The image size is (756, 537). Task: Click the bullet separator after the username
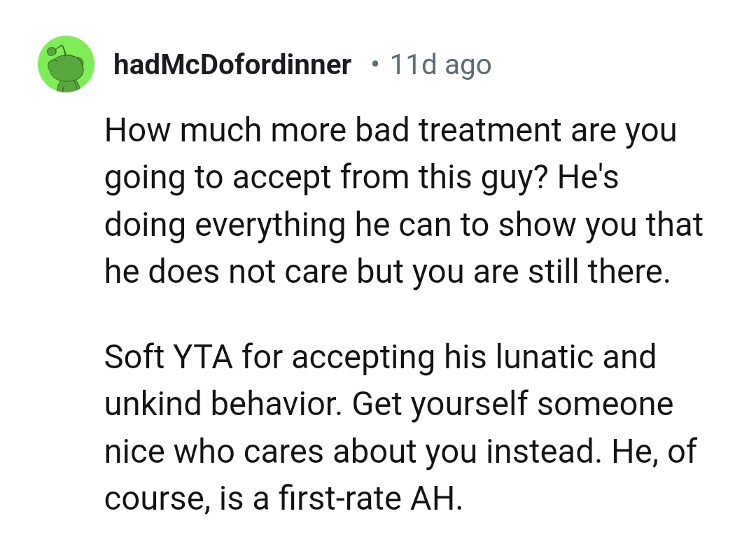(x=374, y=64)
